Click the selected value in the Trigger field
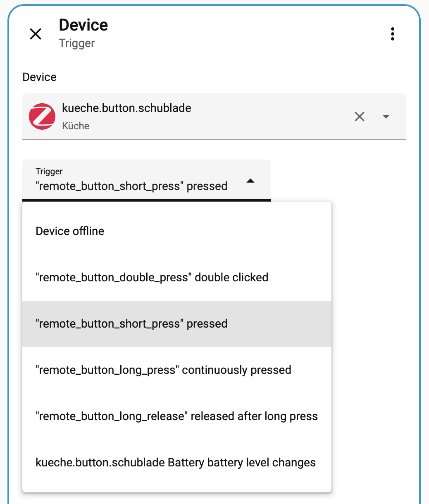The width and height of the screenshot is (429, 504). [132, 186]
